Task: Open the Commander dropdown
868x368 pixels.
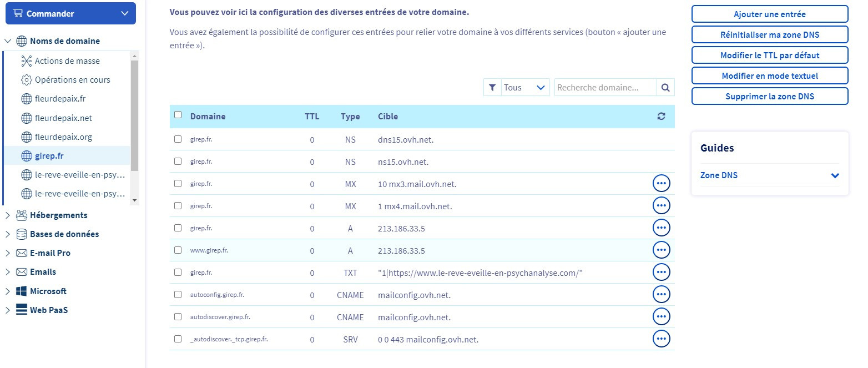Action: click(x=70, y=13)
